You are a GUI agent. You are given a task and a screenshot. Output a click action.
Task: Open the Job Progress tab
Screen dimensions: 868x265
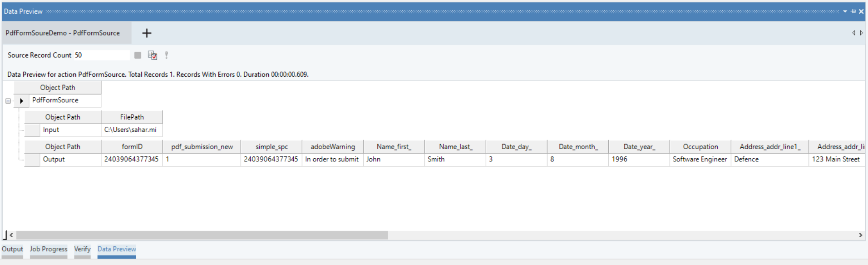(x=49, y=249)
